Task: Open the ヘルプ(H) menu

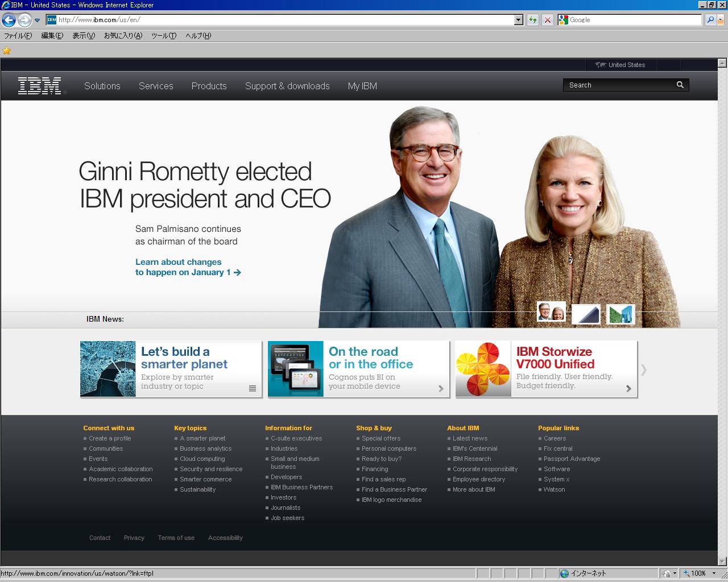Action: (x=198, y=36)
